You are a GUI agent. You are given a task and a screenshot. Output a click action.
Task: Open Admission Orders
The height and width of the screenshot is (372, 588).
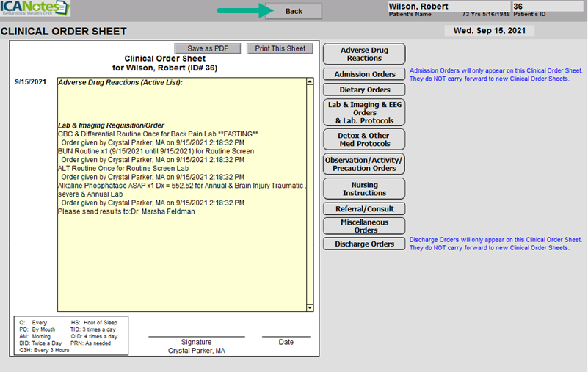(x=364, y=74)
